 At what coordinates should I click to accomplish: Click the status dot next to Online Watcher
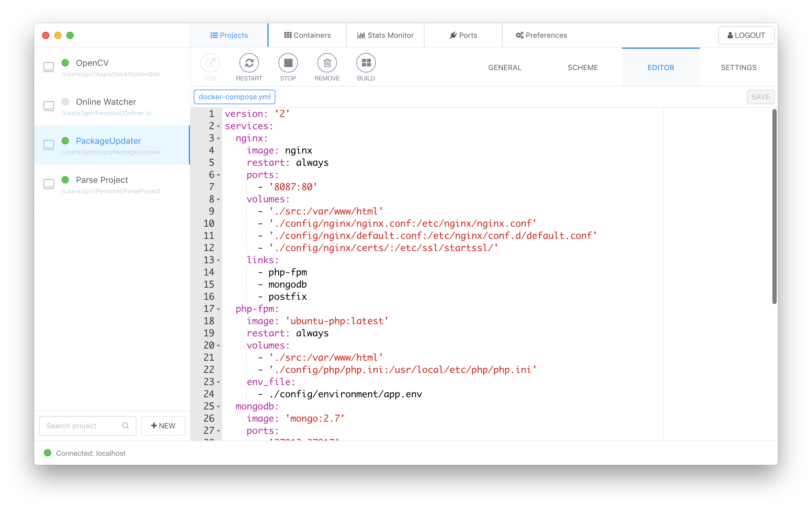coord(65,101)
